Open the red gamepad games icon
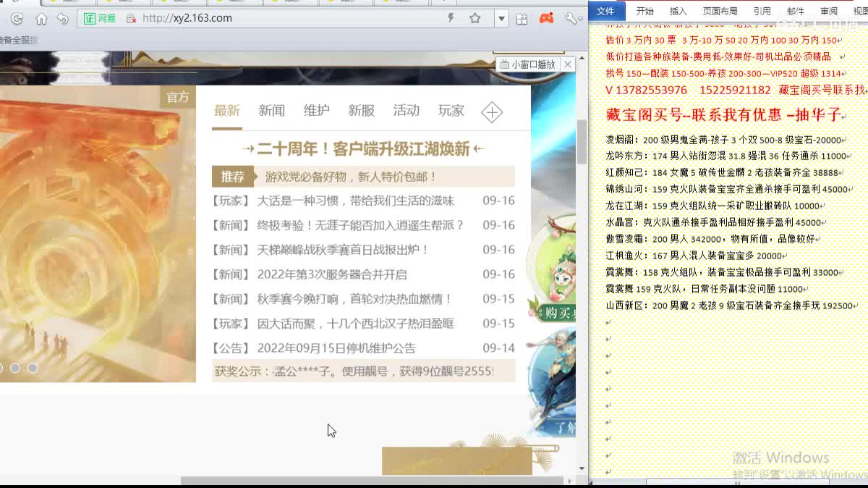Screen dimensions: 868x488 [x=546, y=18]
